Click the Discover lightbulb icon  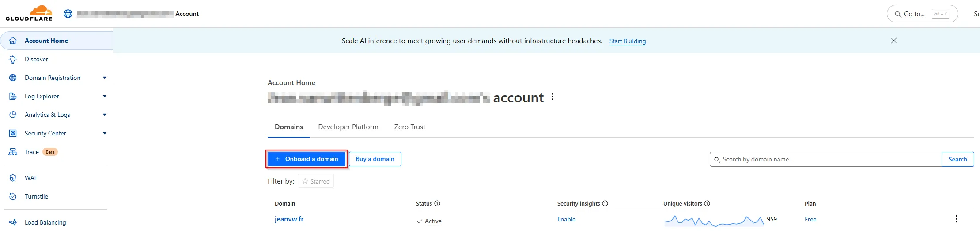(13, 59)
